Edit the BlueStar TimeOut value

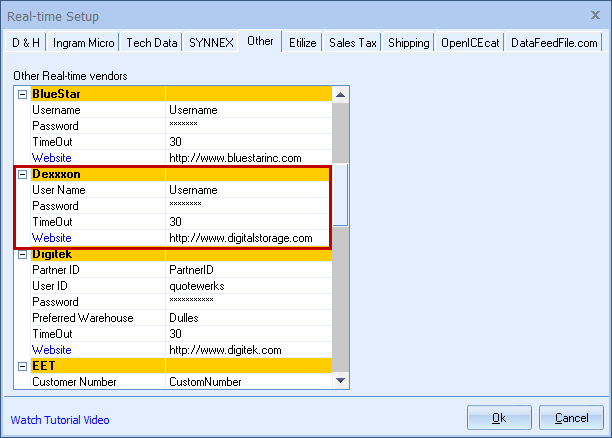point(249,142)
